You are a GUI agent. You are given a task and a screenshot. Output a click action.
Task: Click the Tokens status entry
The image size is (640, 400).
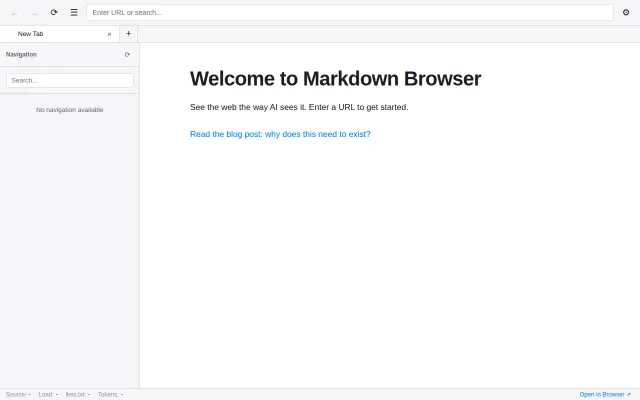pyautogui.click(x=110, y=394)
